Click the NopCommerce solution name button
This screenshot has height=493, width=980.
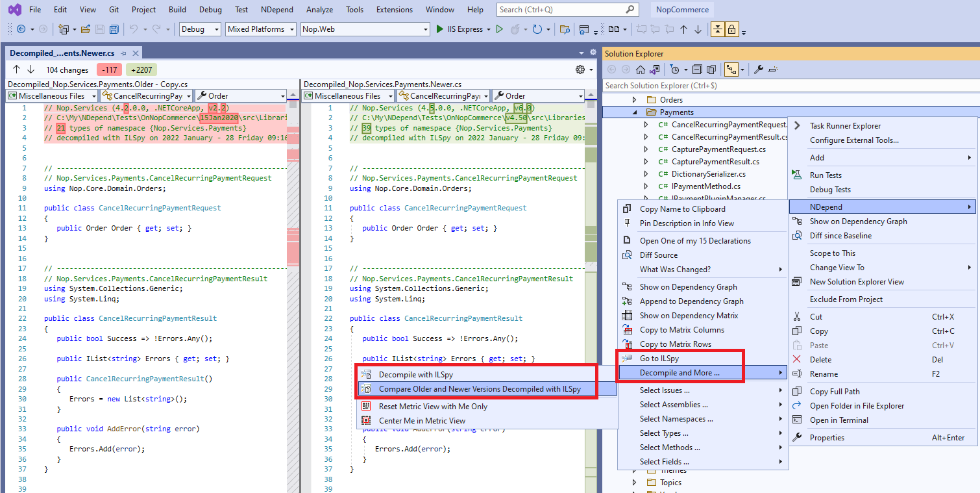[682, 10]
